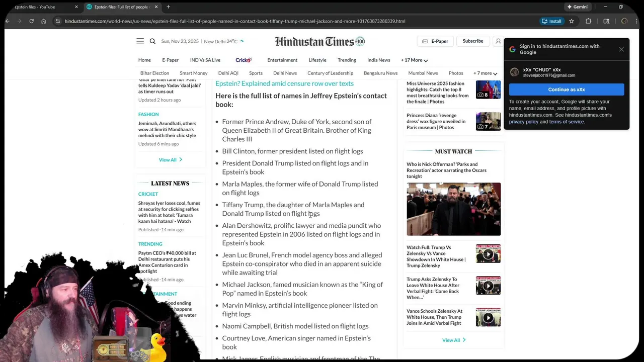The height and width of the screenshot is (362, 644).
Task: Open Jemimah, Arundhati mehndi article
Action: 168,129
